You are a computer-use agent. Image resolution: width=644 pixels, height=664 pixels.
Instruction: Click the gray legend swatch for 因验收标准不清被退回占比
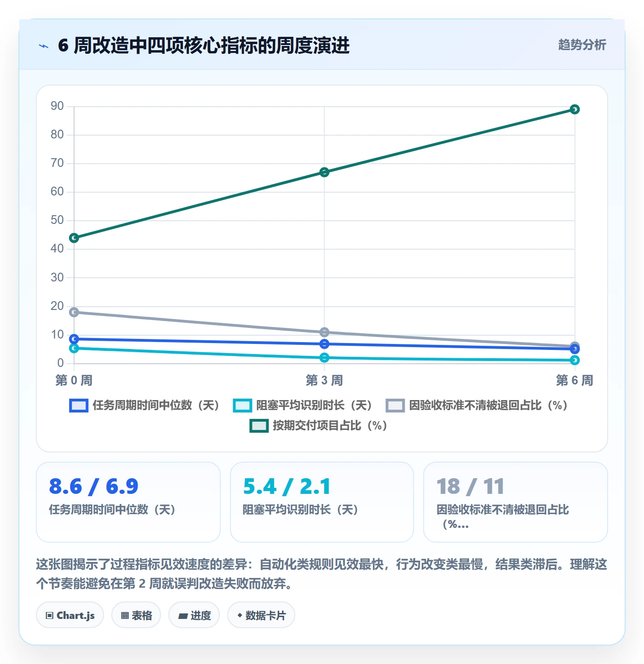tap(395, 406)
